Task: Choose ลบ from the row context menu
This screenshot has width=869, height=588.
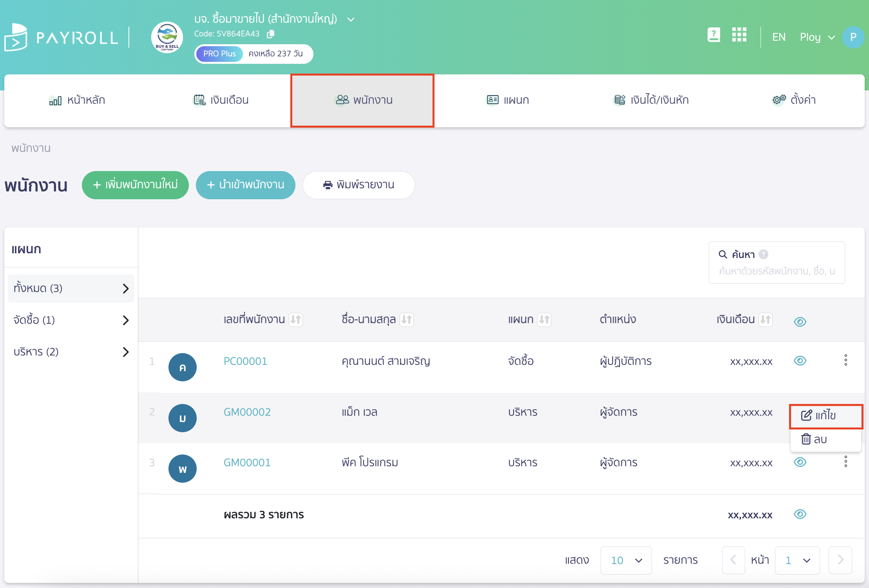Action: [815, 439]
